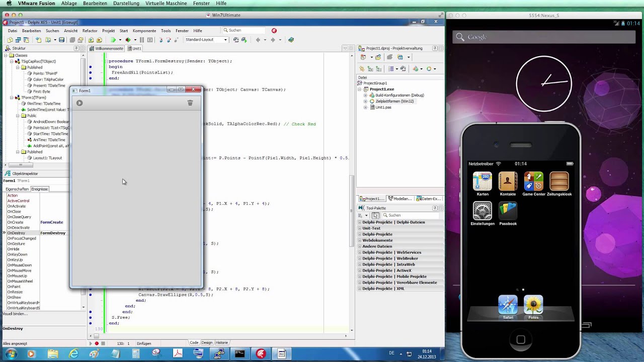Open the dropdown arrow next to Run button

coord(120,40)
